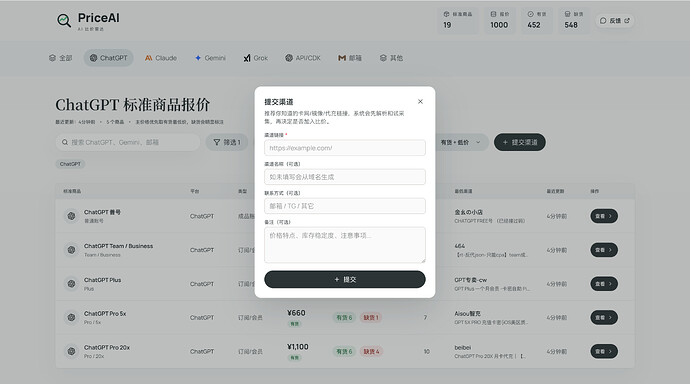
Task: Open 查看 for the ChatGPT Pro 20x row
Action: (604, 351)
